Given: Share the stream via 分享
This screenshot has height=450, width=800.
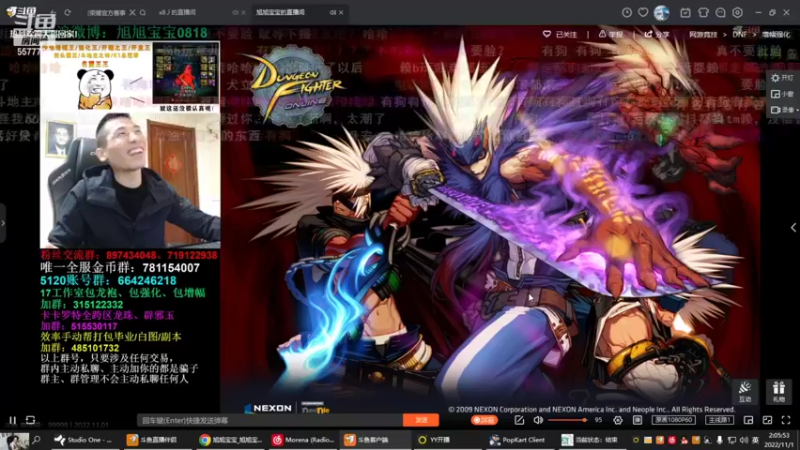Looking at the screenshot, I should (657, 34).
